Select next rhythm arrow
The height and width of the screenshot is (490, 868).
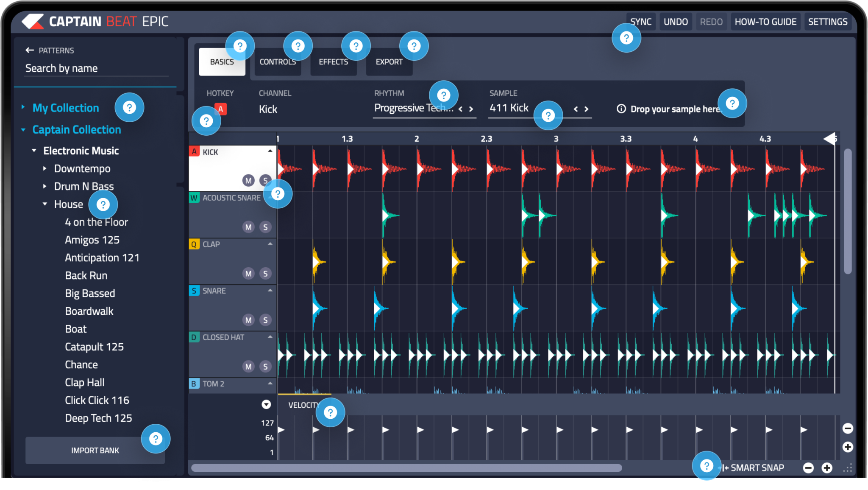click(471, 109)
